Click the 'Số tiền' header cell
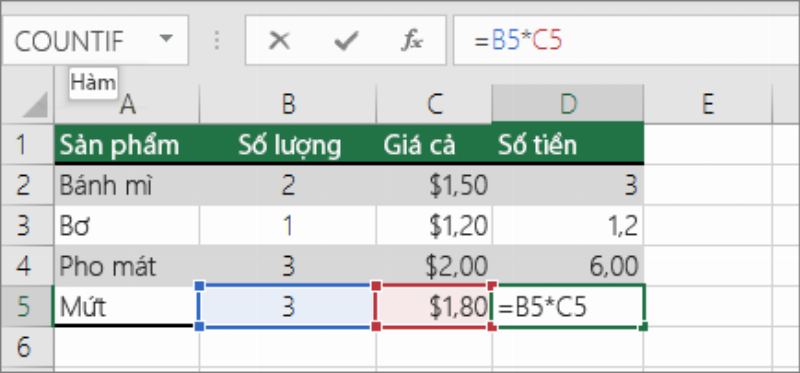 pyautogui.click(x=568, y=144)
